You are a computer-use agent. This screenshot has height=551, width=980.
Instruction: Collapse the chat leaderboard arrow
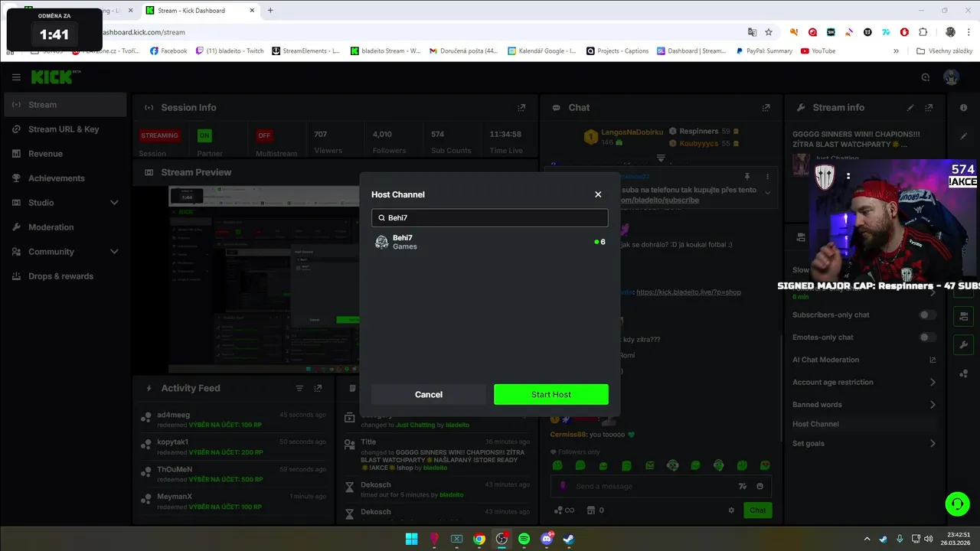661,158
